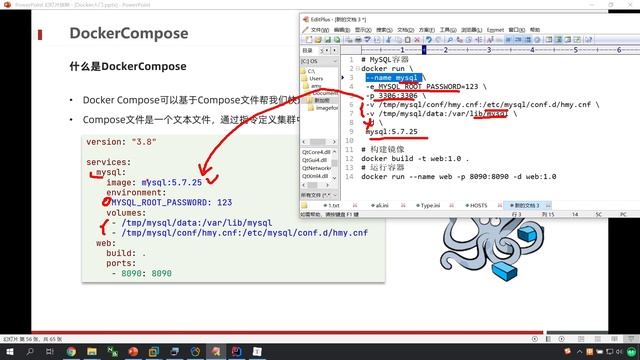This screenshot has height=360, width=640.
Task: Click the blue Undo arrow in EditPlus toolbar
Action: click(x=429, y=40)
